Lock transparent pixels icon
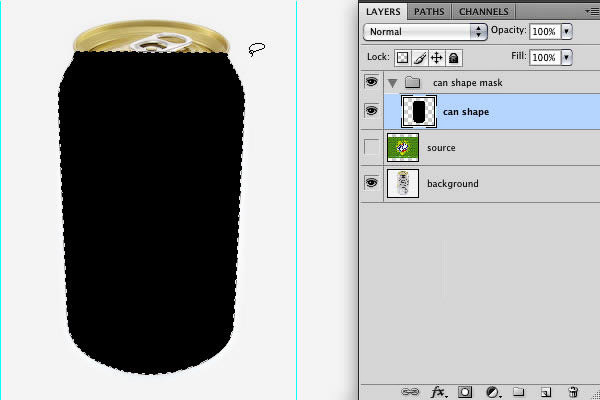The width and height of the screenshot is (600, 400). pyautogui.click(x=402, y=58)
